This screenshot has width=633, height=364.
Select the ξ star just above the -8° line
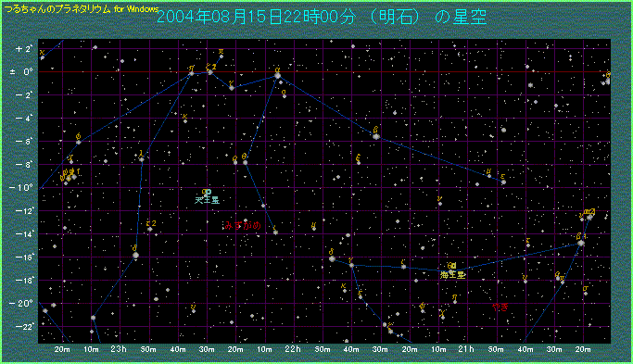click(359, 163)
